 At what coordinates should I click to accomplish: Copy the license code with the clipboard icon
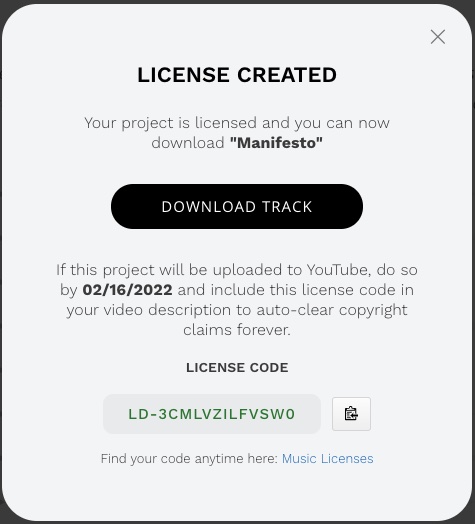(351, 414)
